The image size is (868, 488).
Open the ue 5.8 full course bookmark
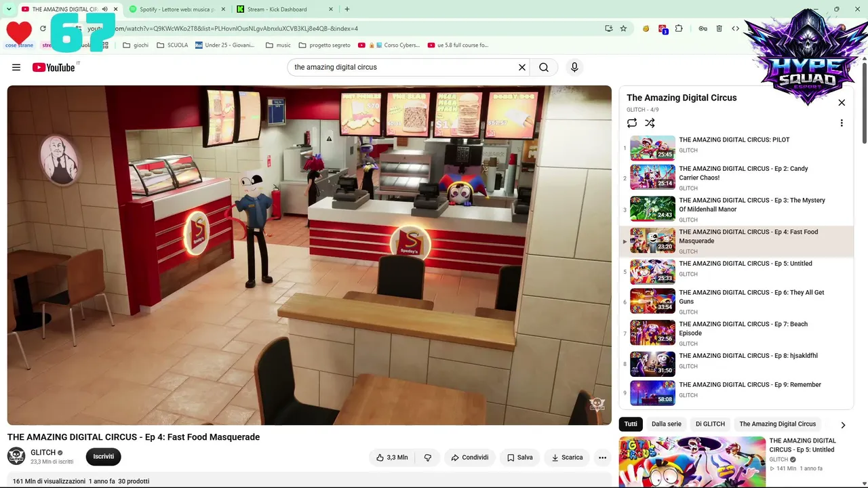[x=458, y=45]
